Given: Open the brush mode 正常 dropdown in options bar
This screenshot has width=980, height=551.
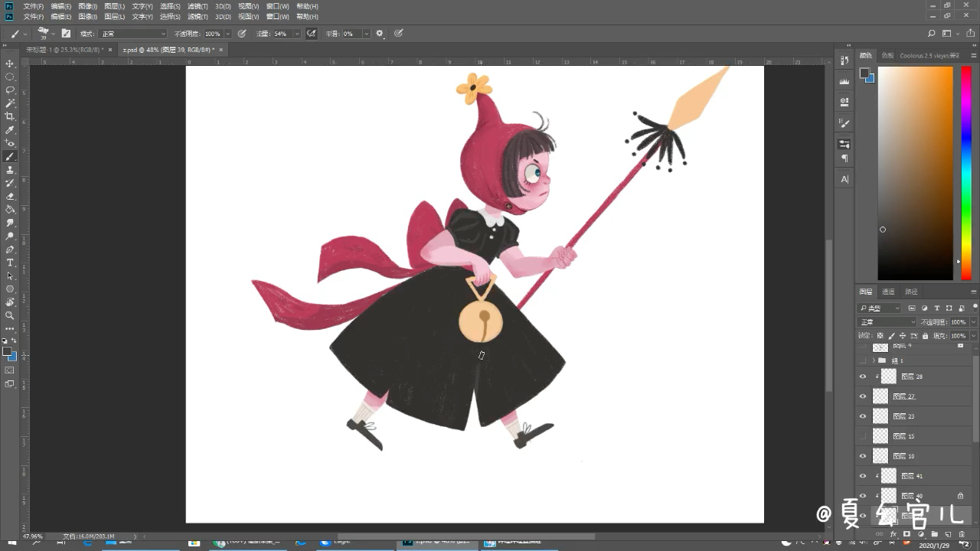Looking at the screenshot, I should pos(132,34).
